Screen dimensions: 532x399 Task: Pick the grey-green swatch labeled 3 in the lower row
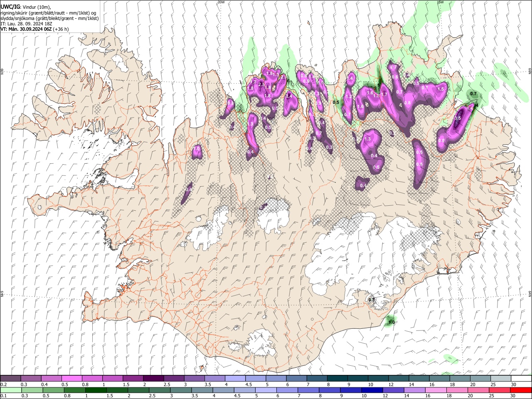[x=181, y=390]
